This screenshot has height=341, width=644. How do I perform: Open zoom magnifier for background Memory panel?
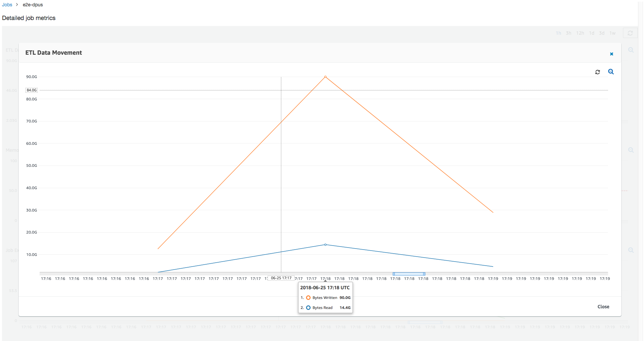coord(631,150)
